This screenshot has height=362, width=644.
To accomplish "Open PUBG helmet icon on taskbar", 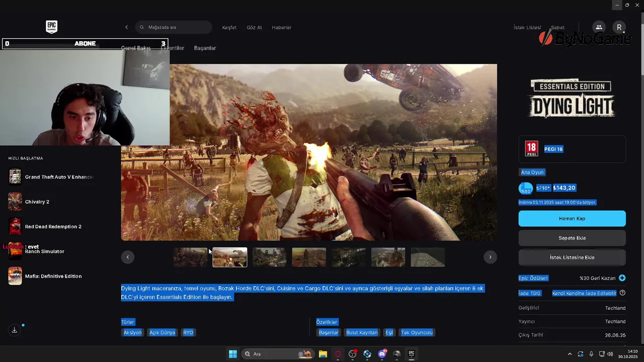I will 396,354.
